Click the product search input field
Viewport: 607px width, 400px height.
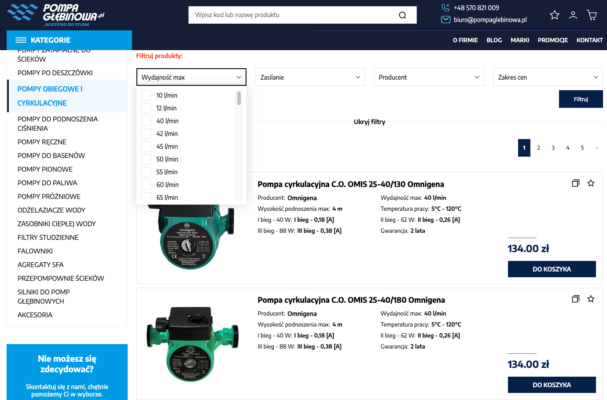[x=290, y=15]
